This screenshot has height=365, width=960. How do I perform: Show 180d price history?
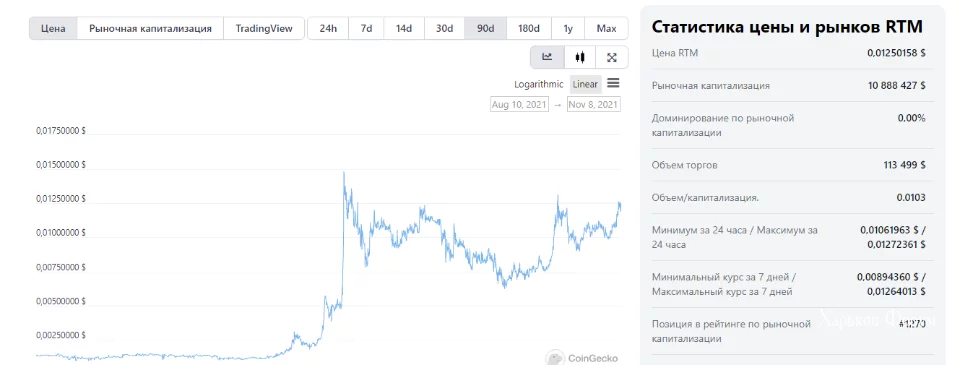click(x=529, y=28)
